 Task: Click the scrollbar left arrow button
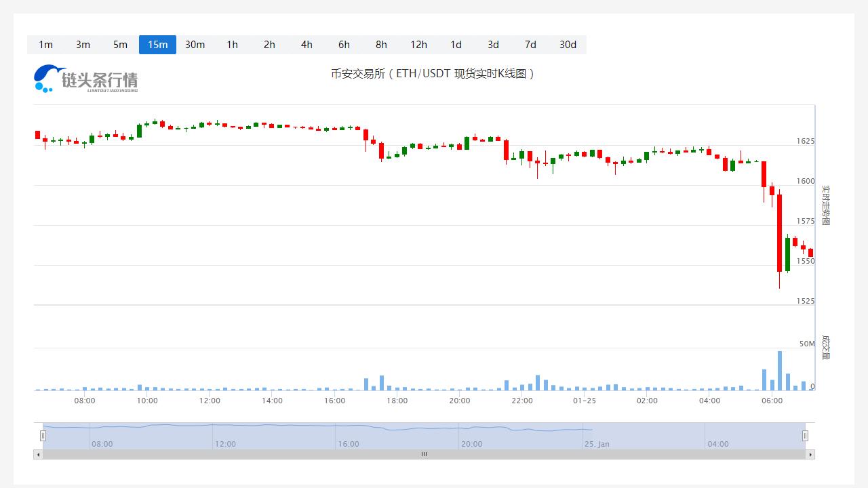[x=38, y=455]
